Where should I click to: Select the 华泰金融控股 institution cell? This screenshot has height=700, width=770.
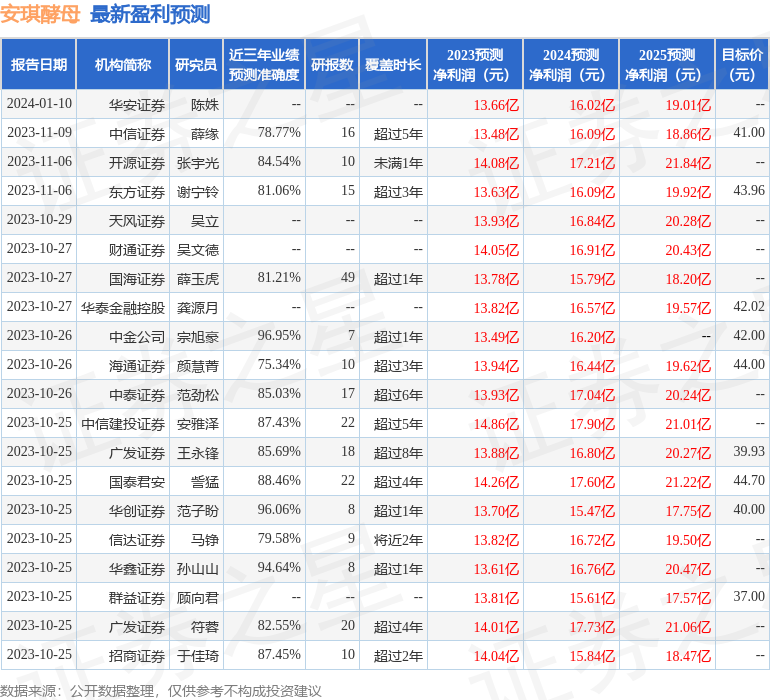coord(123,308)
